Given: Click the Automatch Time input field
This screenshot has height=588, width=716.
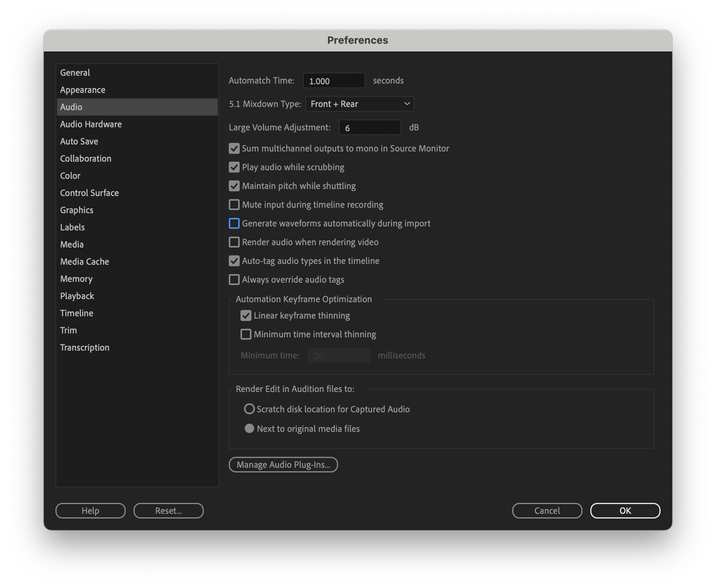Looking at the screenshot, I should tap(334, 81).
